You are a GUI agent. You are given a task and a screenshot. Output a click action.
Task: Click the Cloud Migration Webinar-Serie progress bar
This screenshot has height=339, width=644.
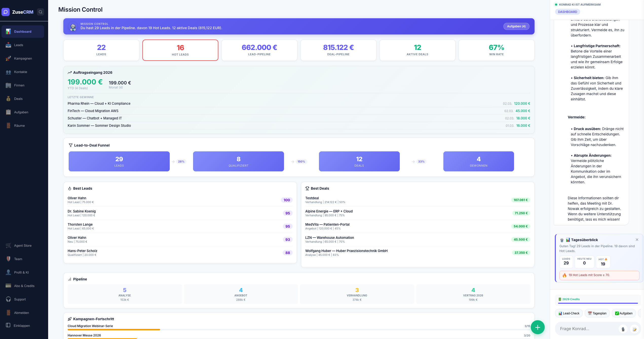(x=299, y=330)
